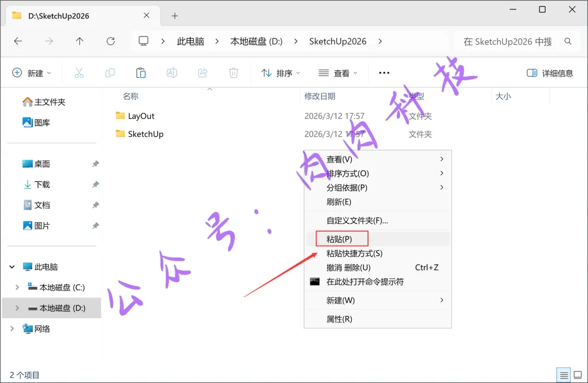588x383 pixels.
Task: Choose 撤消 删除(U) in context menu
Action: [x=378, y=268]
